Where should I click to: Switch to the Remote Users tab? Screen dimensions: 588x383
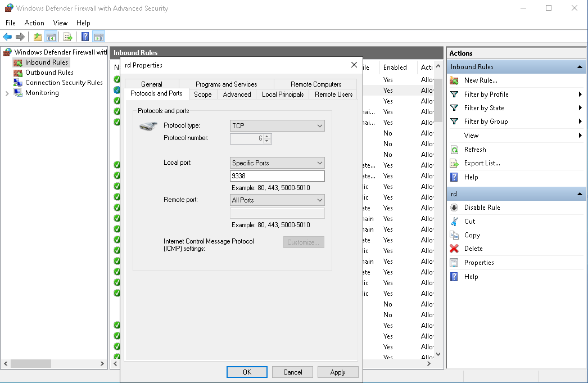(334, 94)
